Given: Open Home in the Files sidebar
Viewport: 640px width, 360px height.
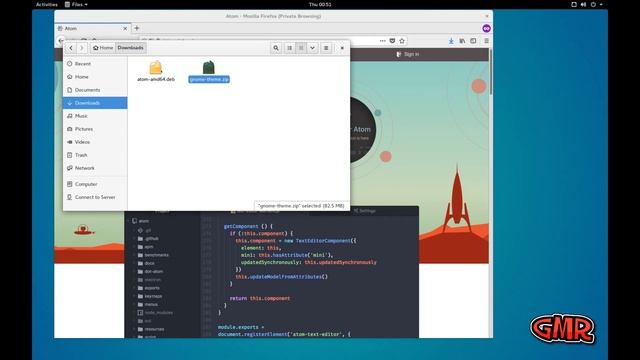Looking at the screenshot, I should tap(95, 77).
